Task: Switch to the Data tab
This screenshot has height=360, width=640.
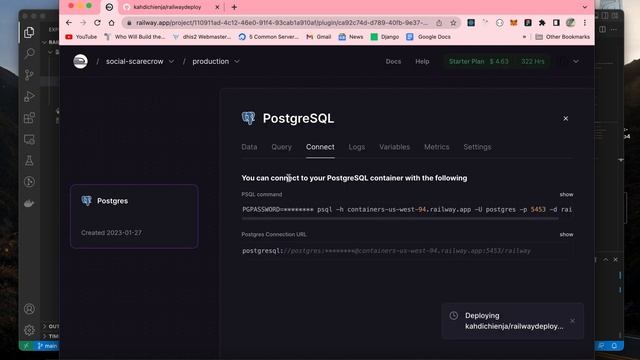Action: 249,147
